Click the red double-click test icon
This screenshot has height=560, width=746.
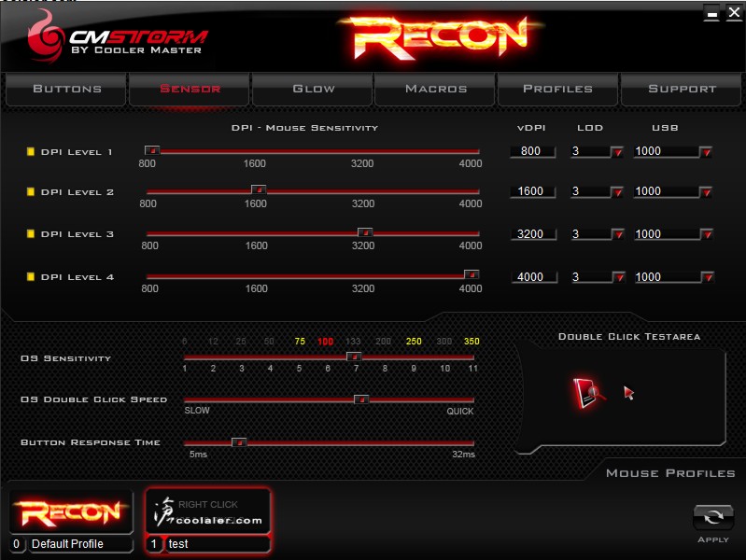pyautogui.click(x=589, y=394)
